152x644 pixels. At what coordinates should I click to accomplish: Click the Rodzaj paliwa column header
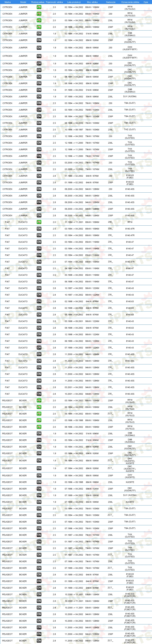pyautogui.click(x=38, y=2)
